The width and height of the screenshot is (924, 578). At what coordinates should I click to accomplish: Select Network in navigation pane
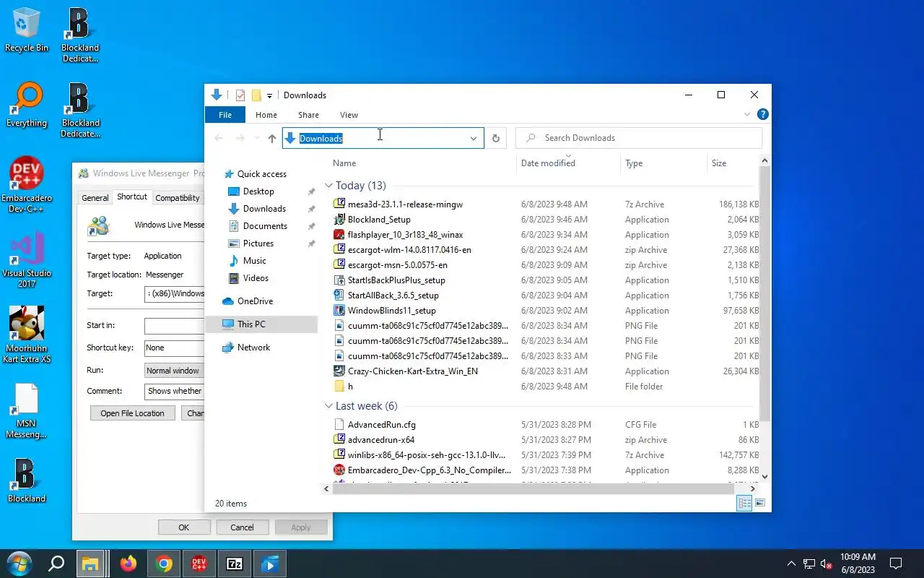[x=253, y=348]
